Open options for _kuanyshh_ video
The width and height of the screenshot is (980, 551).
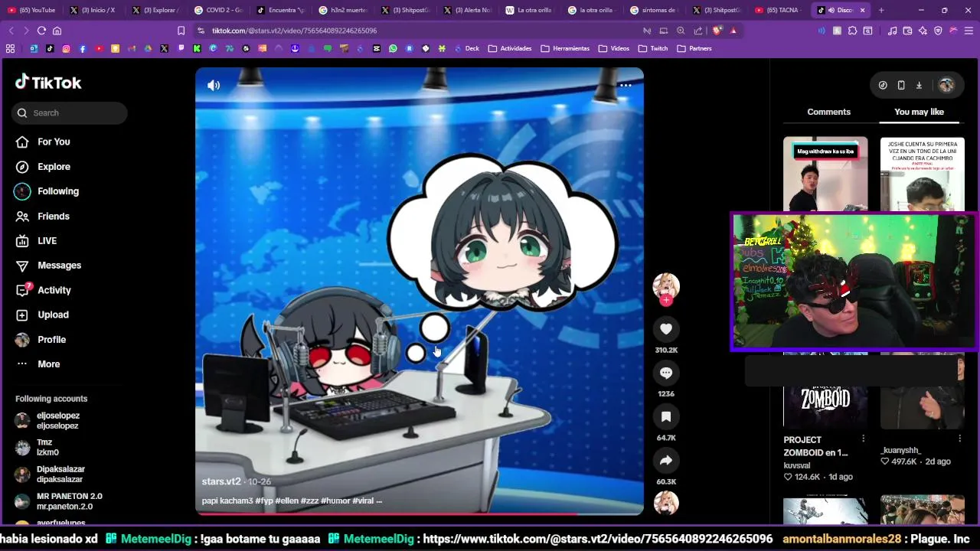tap(959, 439)
